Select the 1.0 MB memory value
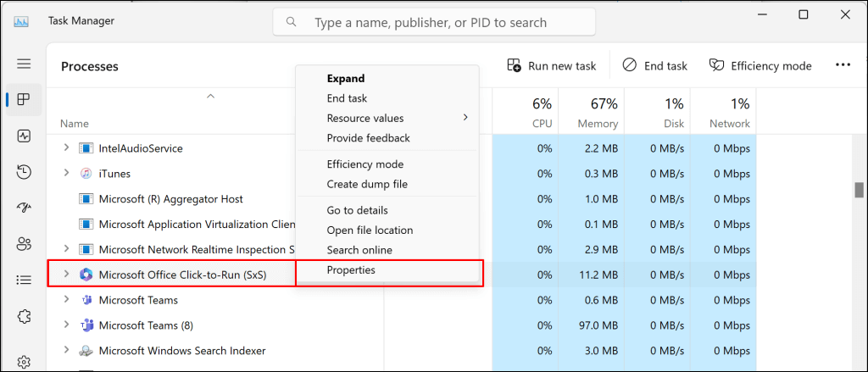Viewport: 868px width, 372px height. (x=599, y=199)
